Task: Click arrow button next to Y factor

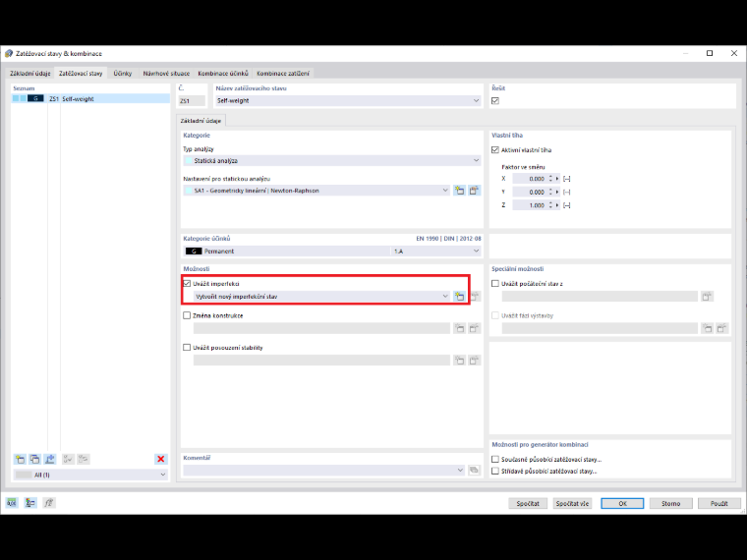Action: tap(557, 192)
